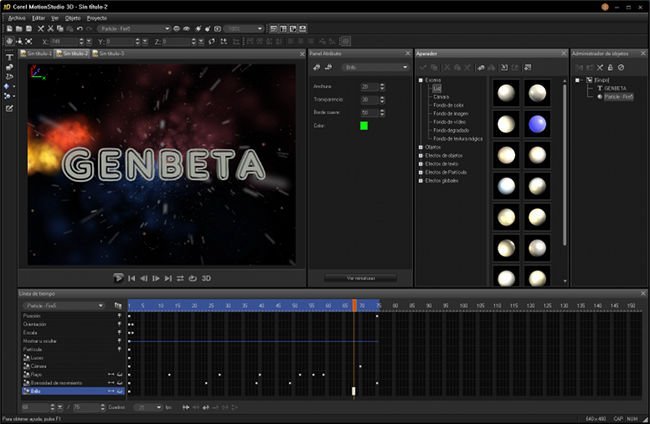
Task: Click the X position input field
Action: pos(64,41)
